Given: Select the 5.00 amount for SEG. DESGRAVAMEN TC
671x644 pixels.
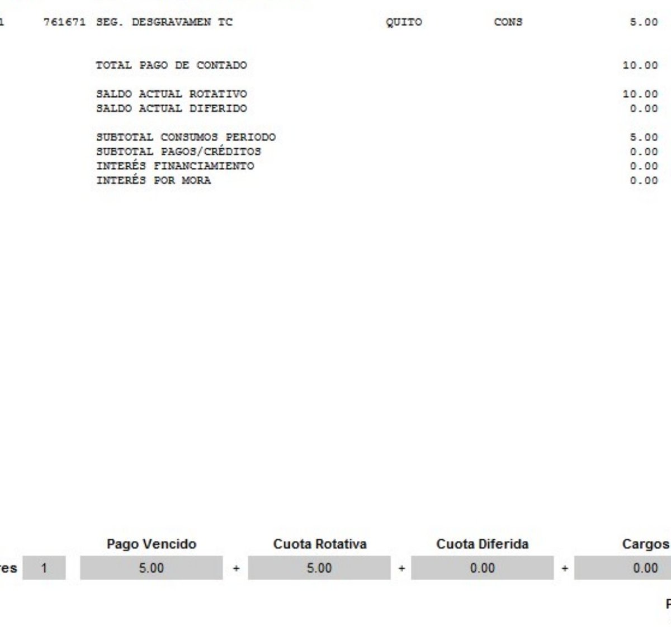Looking at the screenshot, I should (x=644, y=22).
